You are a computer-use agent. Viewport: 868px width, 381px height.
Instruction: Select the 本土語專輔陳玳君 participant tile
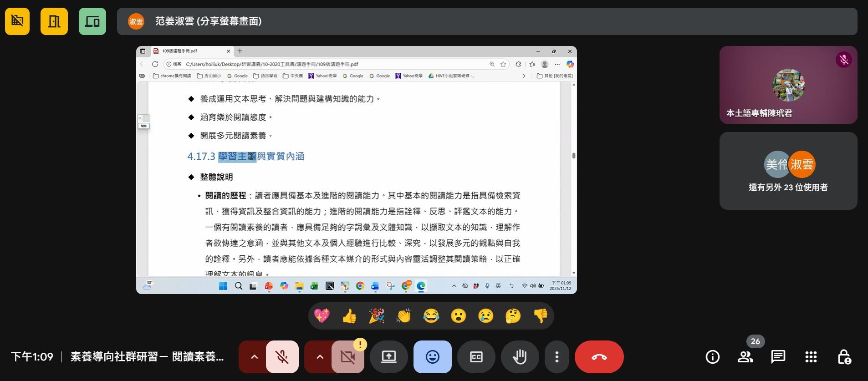(788, 85)
